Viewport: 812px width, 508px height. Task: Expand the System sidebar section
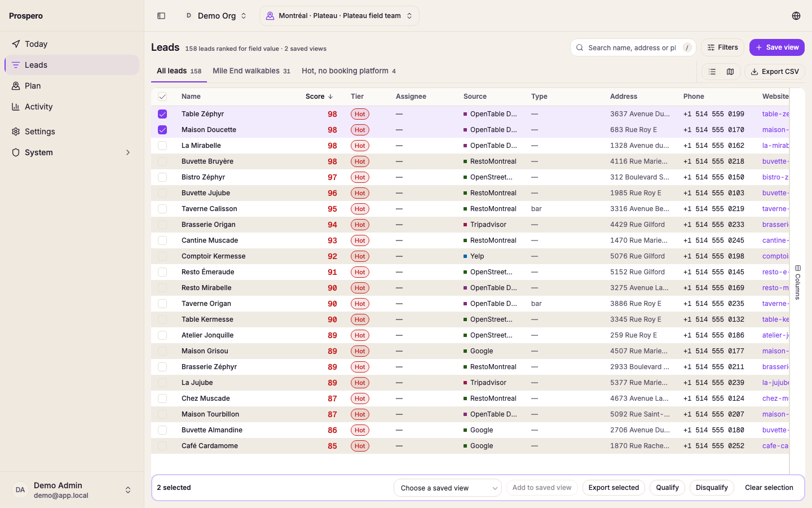coord(72,152)
